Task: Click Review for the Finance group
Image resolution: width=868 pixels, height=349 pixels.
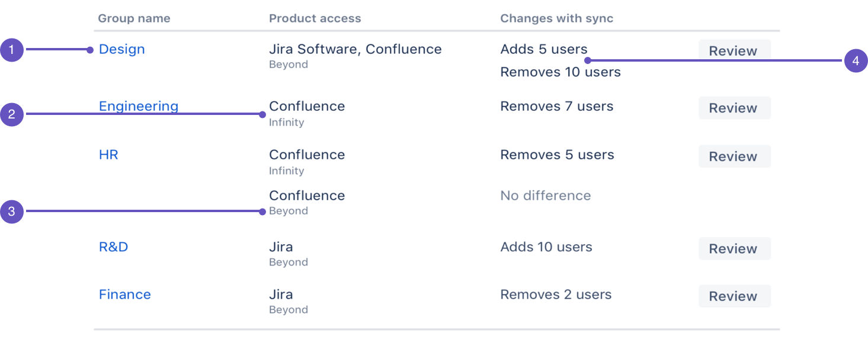Action: coord(734,296)
